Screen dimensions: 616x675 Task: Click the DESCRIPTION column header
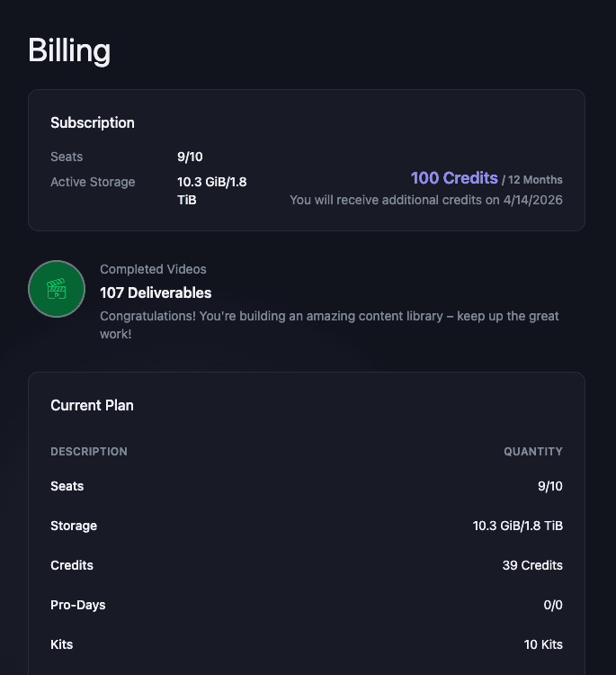[x=89, y=452]
